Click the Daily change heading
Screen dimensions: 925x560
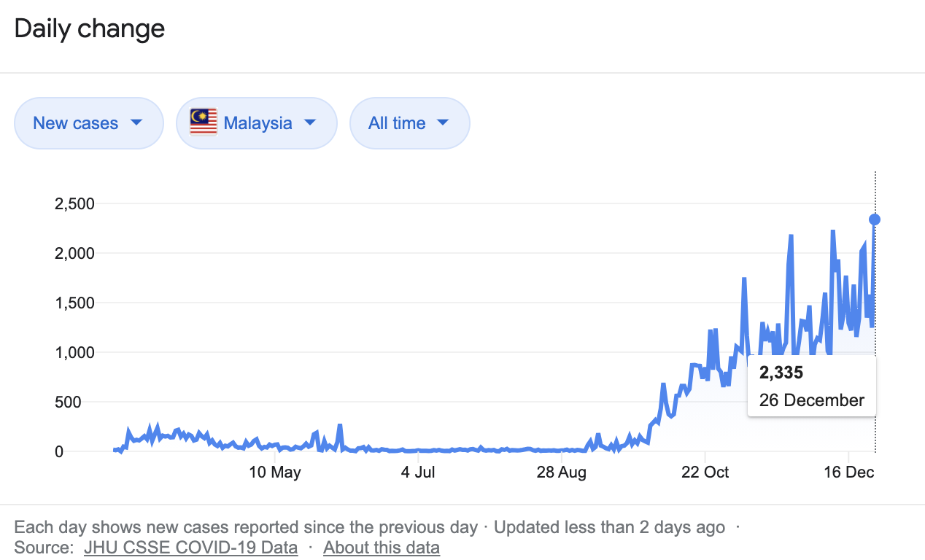point(90,29)
